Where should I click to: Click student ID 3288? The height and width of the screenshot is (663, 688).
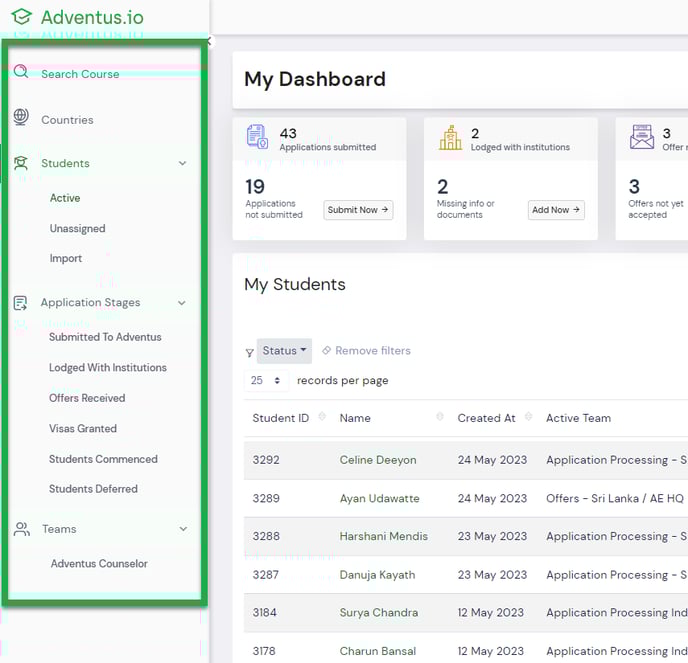point(266,536)
